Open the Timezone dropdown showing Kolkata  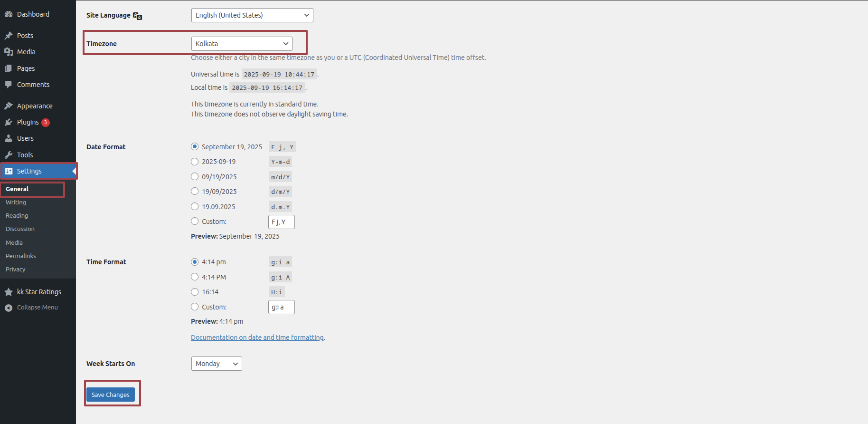point(242,44)
